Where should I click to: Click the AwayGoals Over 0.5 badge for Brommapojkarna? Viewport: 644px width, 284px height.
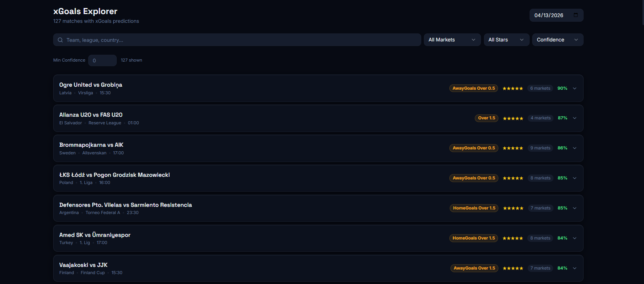pos(474,148)
